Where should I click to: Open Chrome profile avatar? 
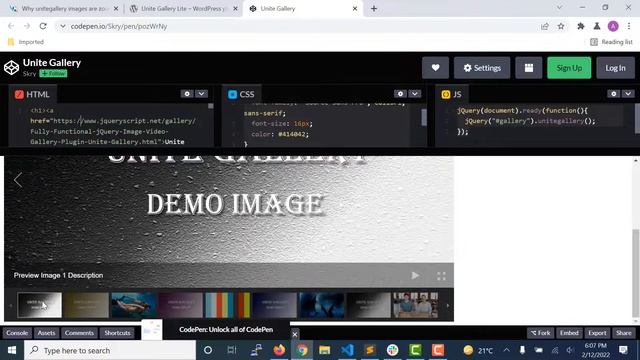click(x=613, y=26)
